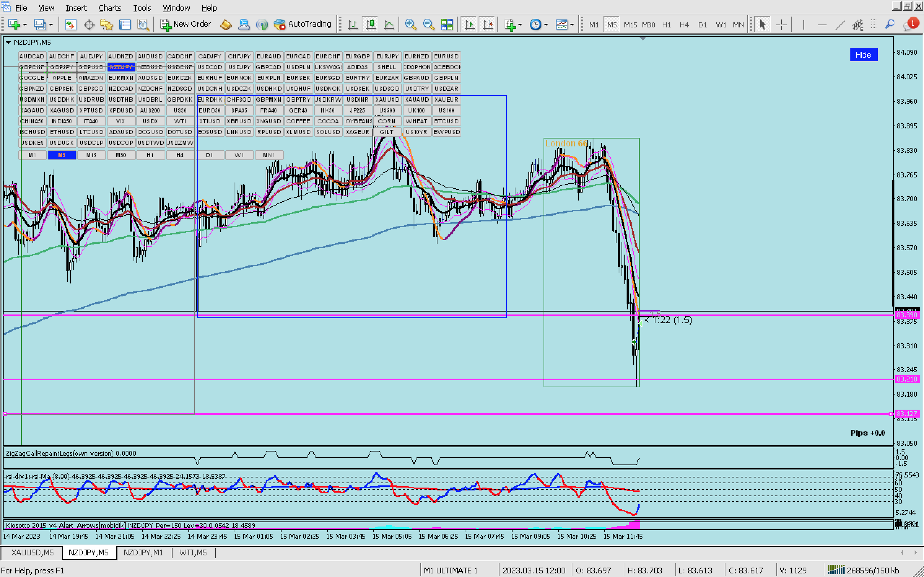Toggle AutoTrading on
Image resolution: width=924 pixels, height=577 pixels.
coord(302,24)
